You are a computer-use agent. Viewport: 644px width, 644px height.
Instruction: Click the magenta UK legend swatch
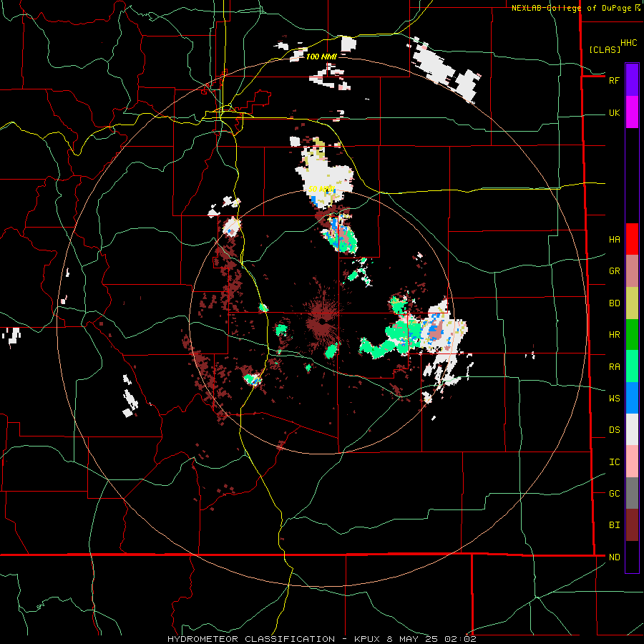[x=632, y=112]
